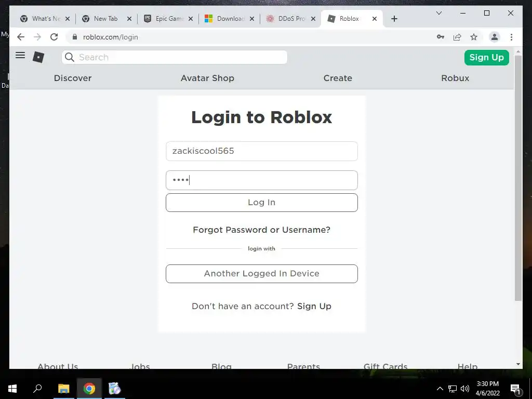532x399 pixels.
Task: Click the Log In button
Action: pyautogui.click(x=262, y=203)
